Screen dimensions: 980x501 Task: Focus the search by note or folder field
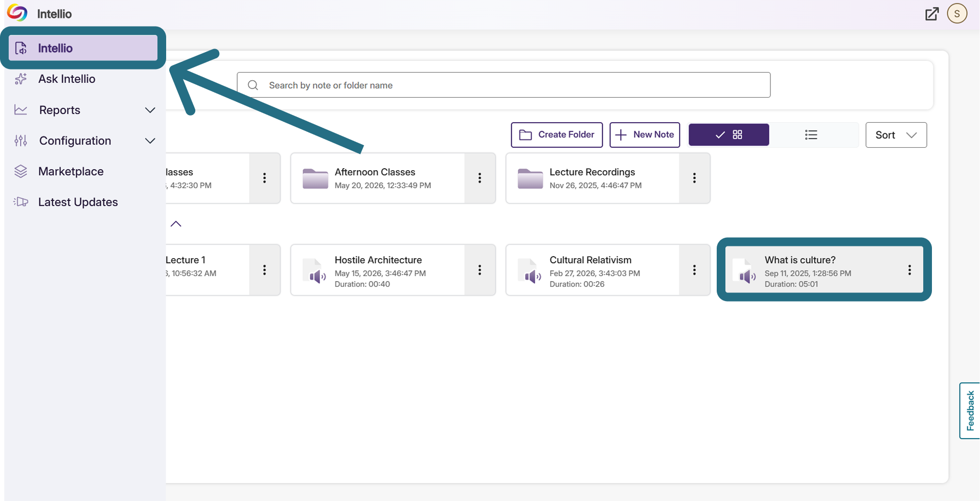point(504,85)
